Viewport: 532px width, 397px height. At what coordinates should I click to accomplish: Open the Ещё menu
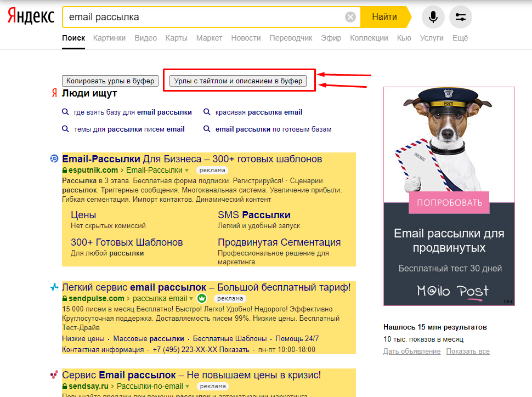460,38
